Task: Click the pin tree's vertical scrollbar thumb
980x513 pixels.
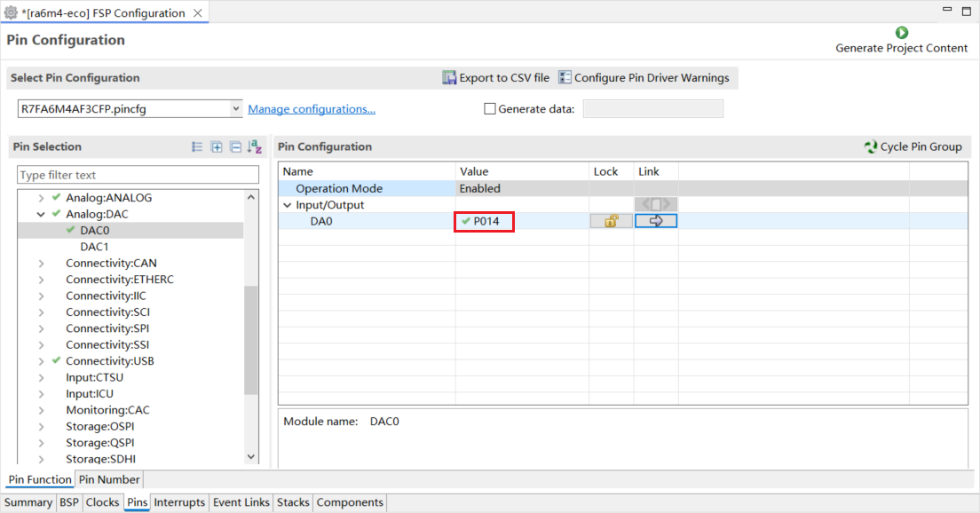Action: 250,340
